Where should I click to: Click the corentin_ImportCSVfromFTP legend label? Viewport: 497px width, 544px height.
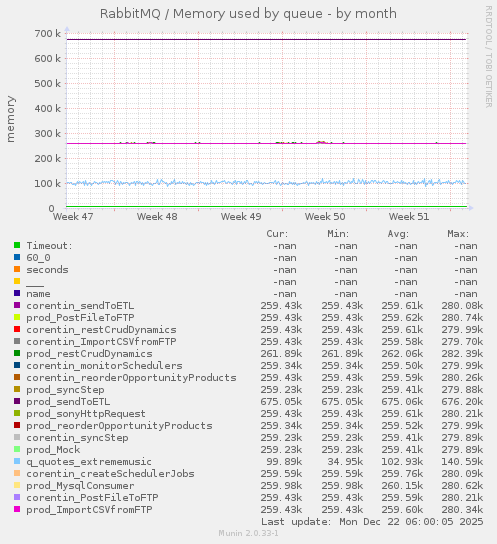tap(101, 342)
